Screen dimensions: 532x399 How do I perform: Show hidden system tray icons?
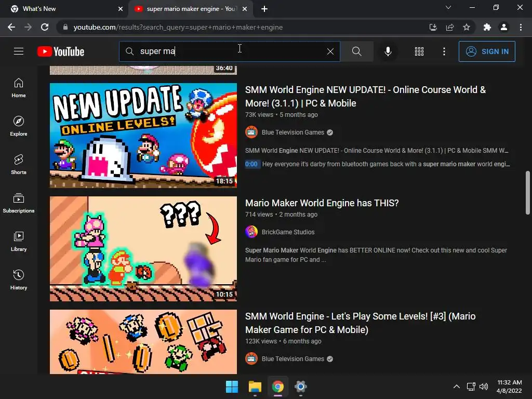tap(457, 387)
